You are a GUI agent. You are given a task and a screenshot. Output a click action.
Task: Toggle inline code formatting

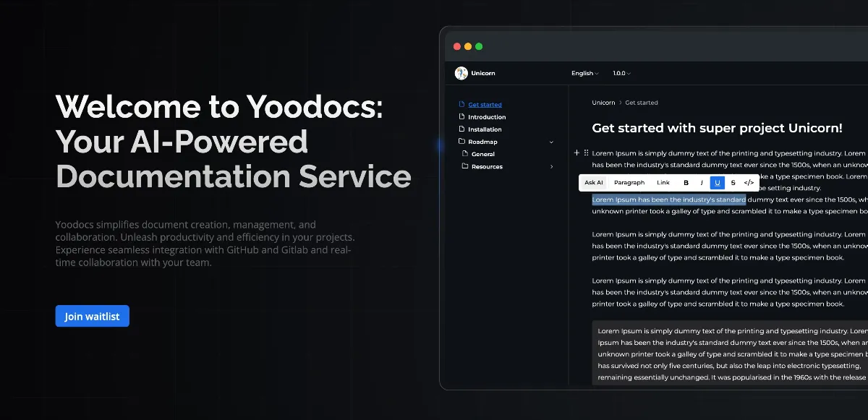[x=749, y=183]
